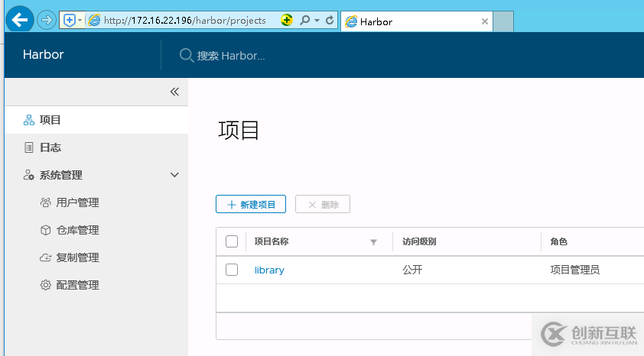The image size is (644, 356).
Task: Open dropdown arrow next to shield icon
Action: click(80, 20)
